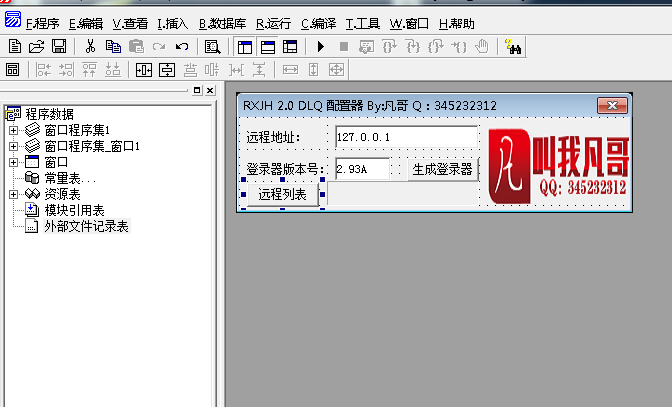
Task: Click the Cut scissors icon
Action: [x=91, y=46]
